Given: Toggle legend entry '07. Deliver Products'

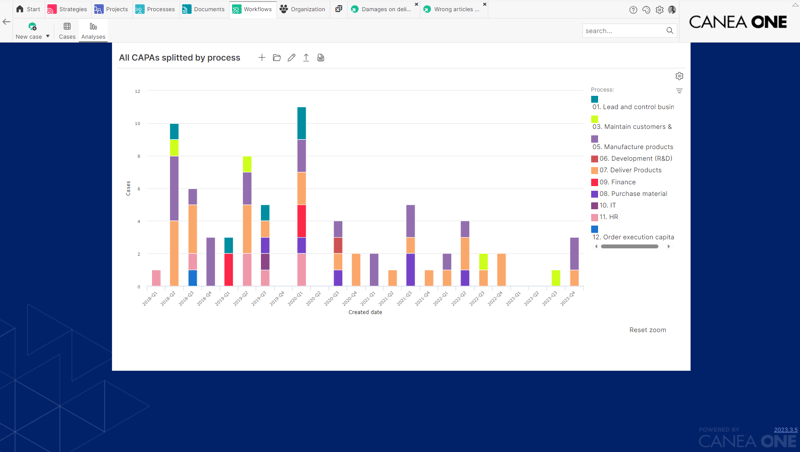Looking at the screenshot, I should (x=631, y=170).
